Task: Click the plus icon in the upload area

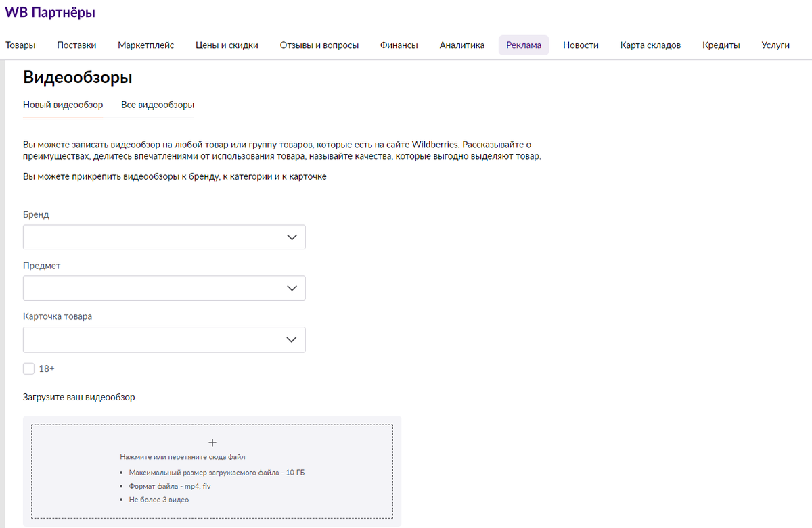Action: (212, 443)
